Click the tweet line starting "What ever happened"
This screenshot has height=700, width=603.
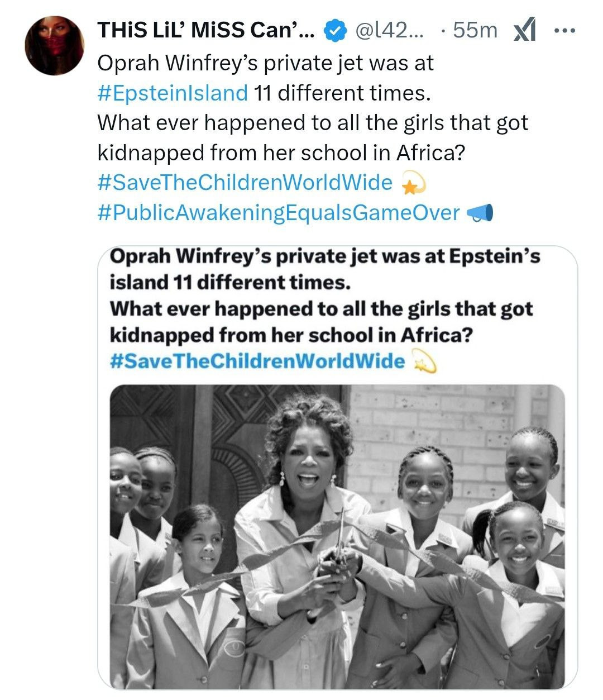point(312,123)
